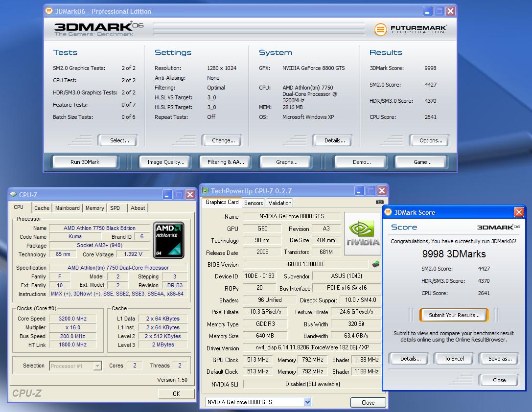Viewport: 532px width, 412px height.
Task: Export results with the To Excel button
Action: pos(454,359)
